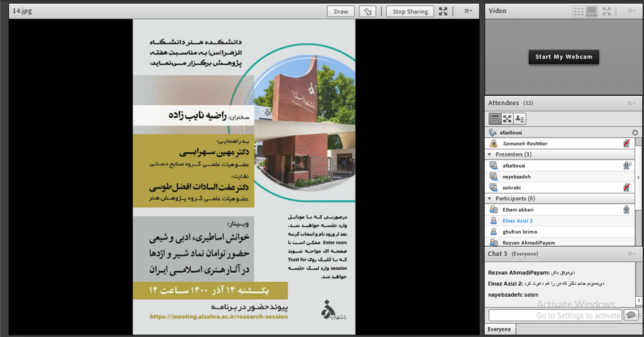
Task: Toggle full screen for the Share pod
Action: (443, 11)
